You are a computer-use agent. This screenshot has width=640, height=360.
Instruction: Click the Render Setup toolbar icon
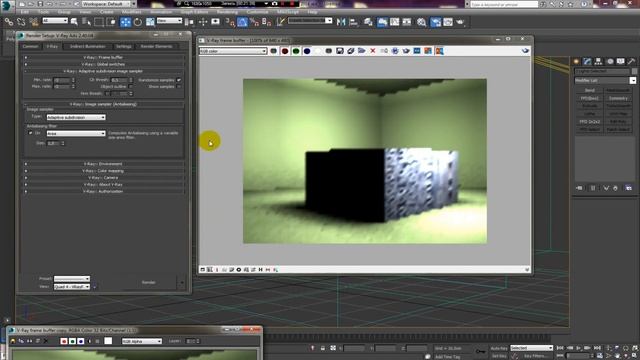[x=436, y=22]
